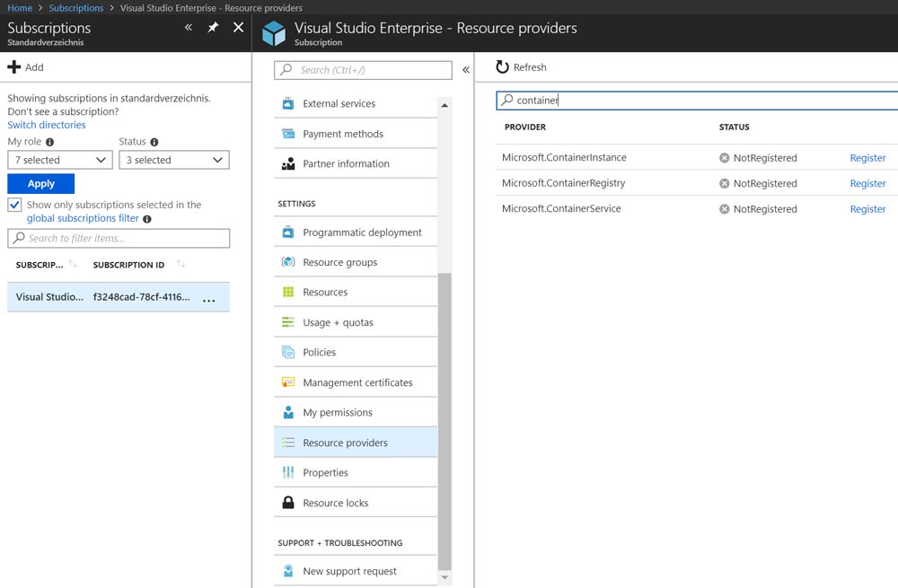Pin the Subscriptions blade with pin icon
898x588 pixels.
click(213, 28)
